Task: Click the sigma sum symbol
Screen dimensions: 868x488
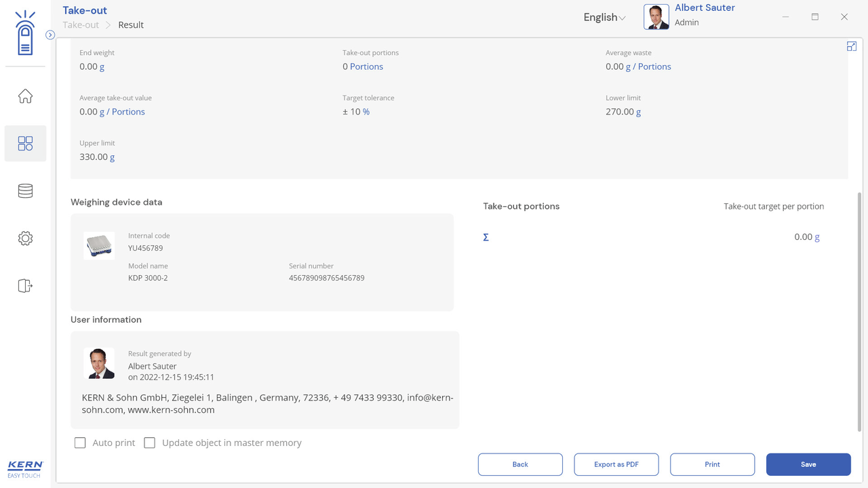Action: tap(486, 237)
